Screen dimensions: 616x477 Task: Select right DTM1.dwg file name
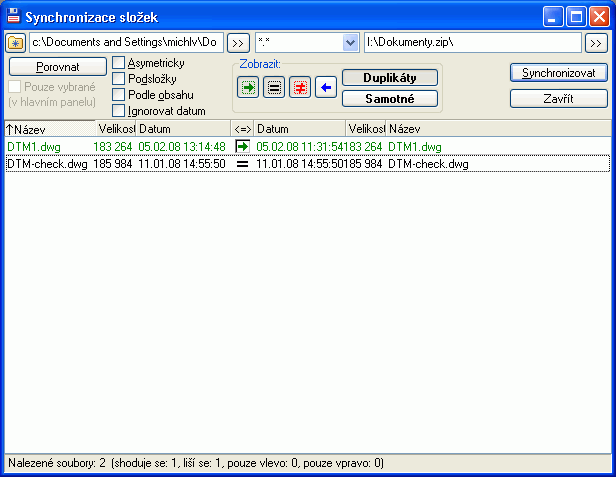click(x=415, y=147)
